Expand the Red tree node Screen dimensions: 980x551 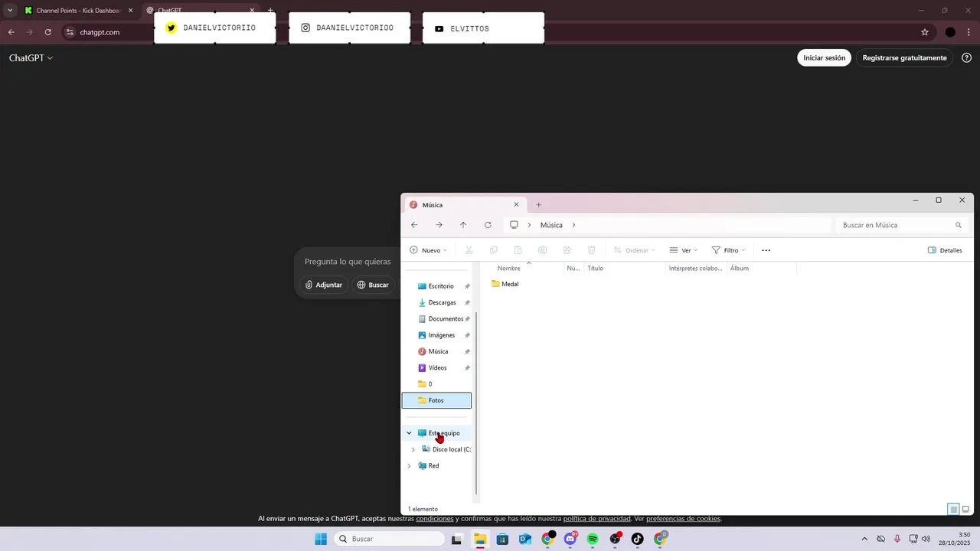pyautogui.click(x=409, y=465)
